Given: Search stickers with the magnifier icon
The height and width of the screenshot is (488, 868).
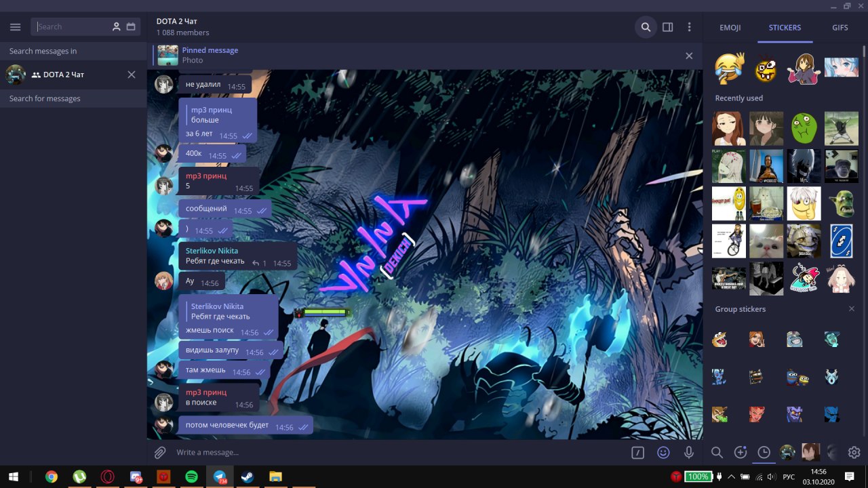Looking at the screenshot, I should pos(717,453).
